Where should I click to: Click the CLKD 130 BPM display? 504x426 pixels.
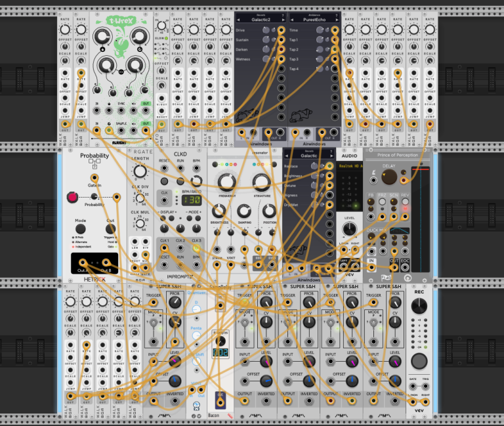point(192,200)
